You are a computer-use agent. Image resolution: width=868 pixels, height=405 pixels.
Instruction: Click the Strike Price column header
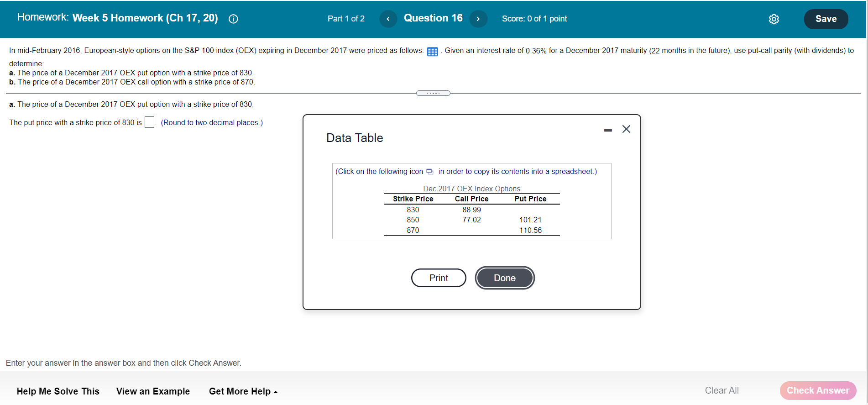click(x=413, y=199)
